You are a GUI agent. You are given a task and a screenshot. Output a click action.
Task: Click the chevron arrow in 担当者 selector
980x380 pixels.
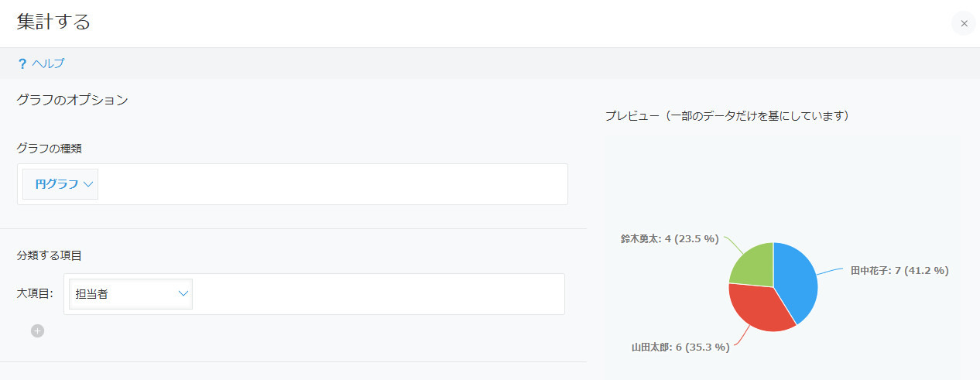coord(183,293)
